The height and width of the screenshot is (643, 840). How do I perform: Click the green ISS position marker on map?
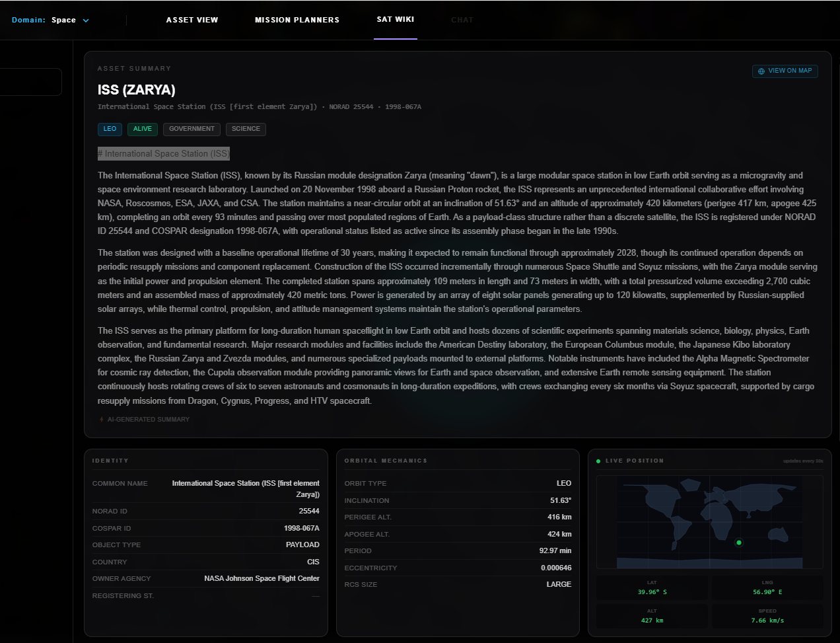pyautogui.click(x=739, y=543)
